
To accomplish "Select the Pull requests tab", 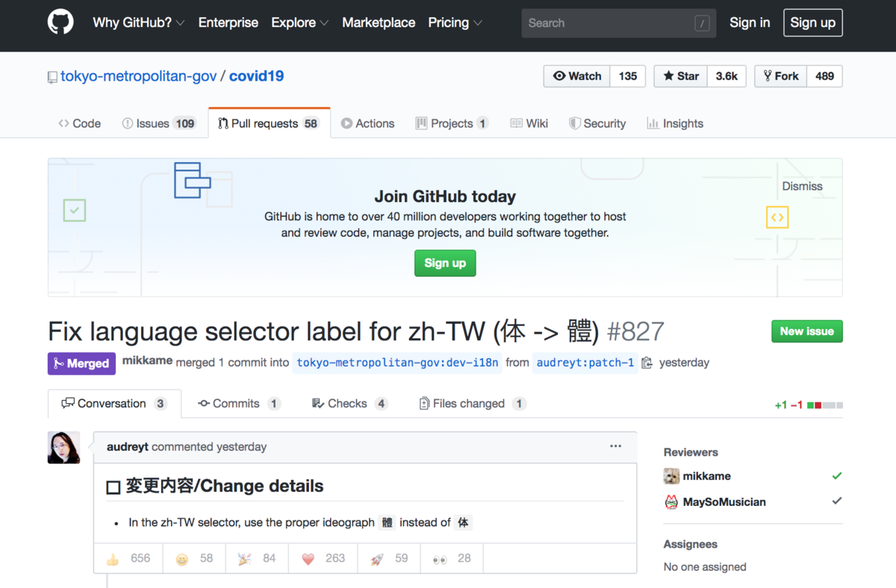I will 269,123.
